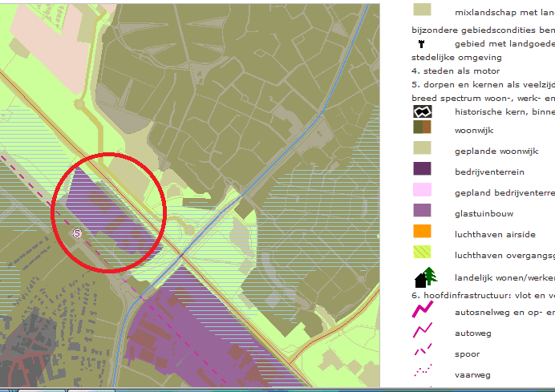Click the road crossing right of red circle
The width and height of the screenshot is (555, 392).
184,255
